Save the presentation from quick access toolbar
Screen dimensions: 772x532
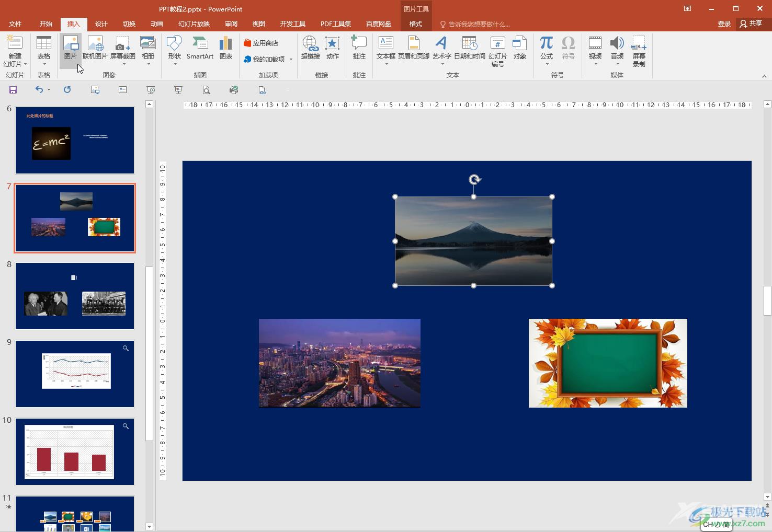click(x=13, y=90)
